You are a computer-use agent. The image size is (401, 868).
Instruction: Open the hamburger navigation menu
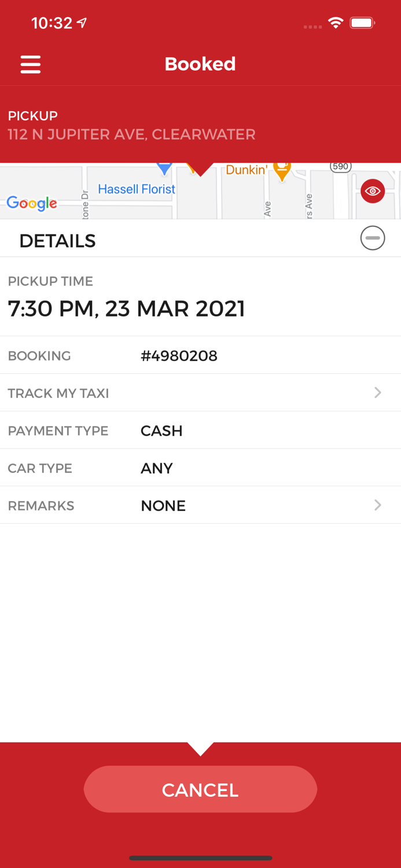click(x=30, y=64)
